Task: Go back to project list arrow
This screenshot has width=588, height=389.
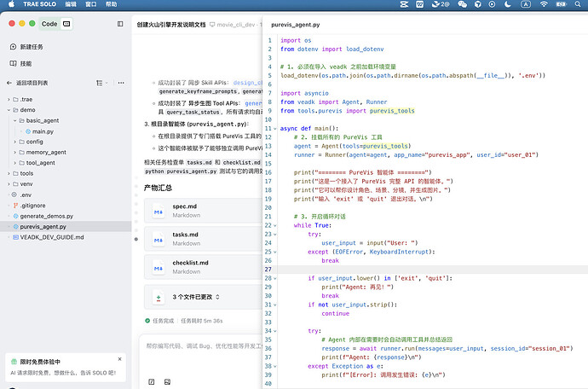Action: tap(9, 83)
